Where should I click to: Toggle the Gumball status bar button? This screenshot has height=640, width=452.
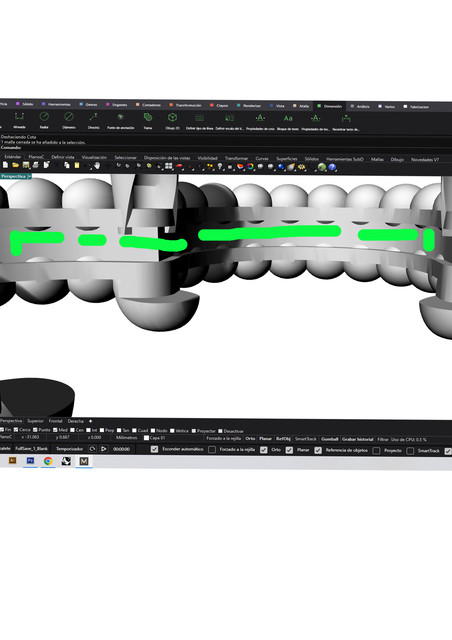tap(330, 439)
